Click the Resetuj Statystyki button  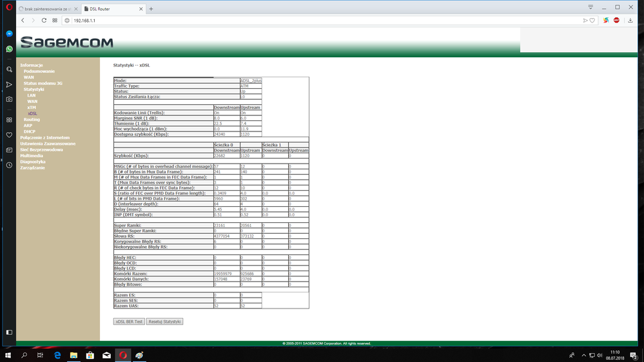pyautogui.click(x=164, y=322)
